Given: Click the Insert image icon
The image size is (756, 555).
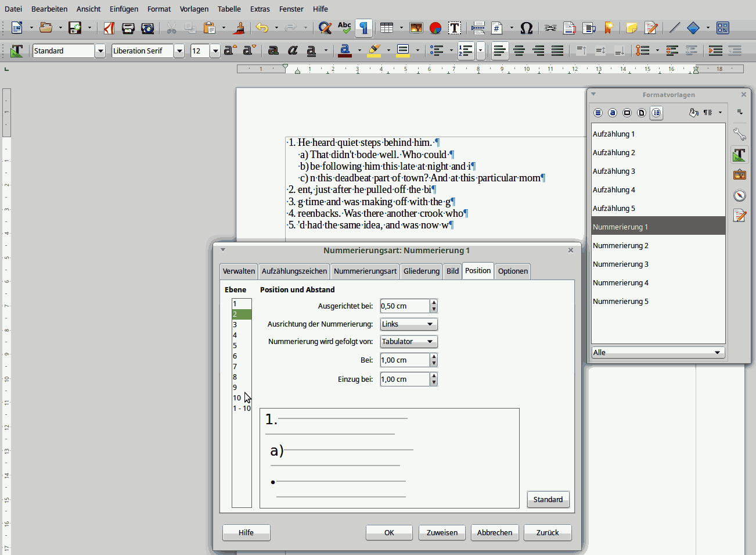Looking at the screenshot, I should (416, 28).
